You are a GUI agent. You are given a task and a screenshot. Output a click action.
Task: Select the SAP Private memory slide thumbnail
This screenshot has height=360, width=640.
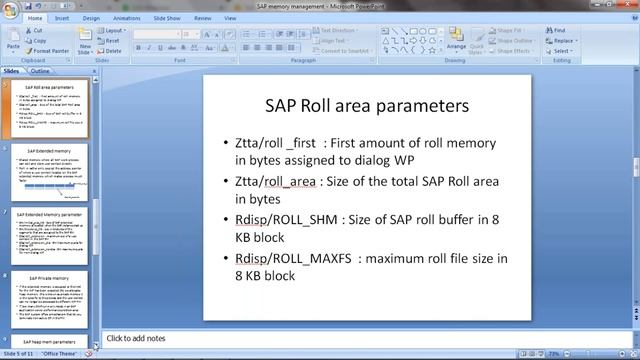[49, 300]
